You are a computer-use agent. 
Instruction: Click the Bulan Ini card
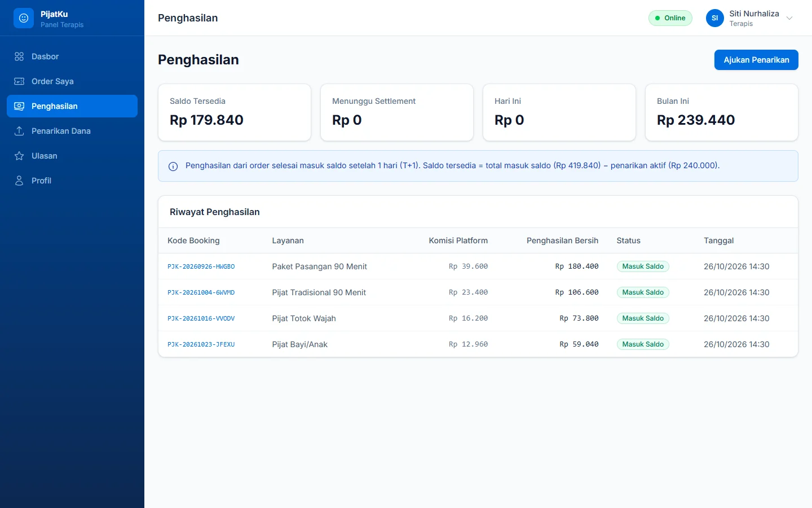[x=722, y=112]
